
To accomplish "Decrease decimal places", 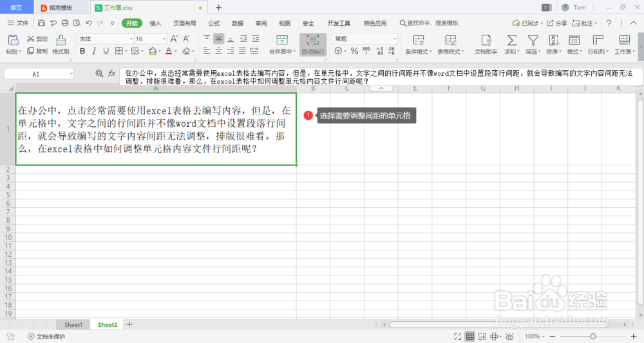I will coord(392,51).
